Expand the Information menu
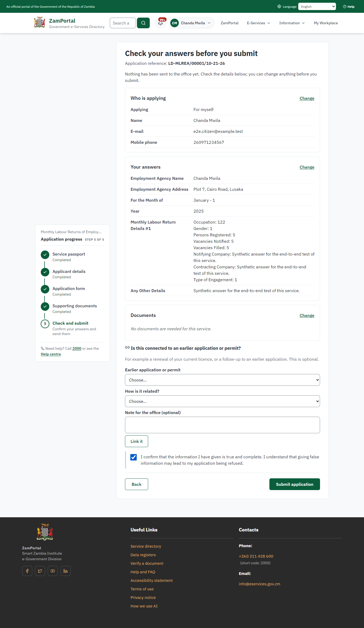Image resolution: width=364 pixels, height=628 pixels. coord(292,23)
